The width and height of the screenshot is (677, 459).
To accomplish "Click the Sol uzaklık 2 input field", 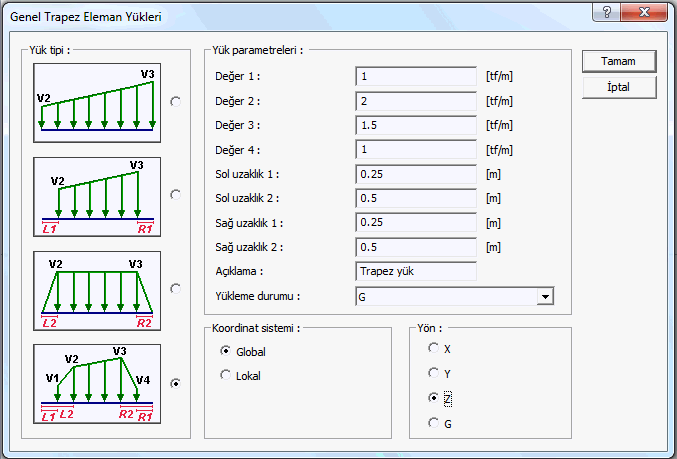I will (x=416, y=198).
